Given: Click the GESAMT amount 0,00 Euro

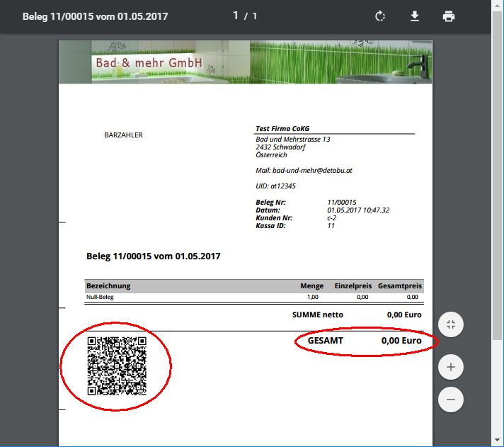Looking at the screenshot, I should (x=401, y=341).
